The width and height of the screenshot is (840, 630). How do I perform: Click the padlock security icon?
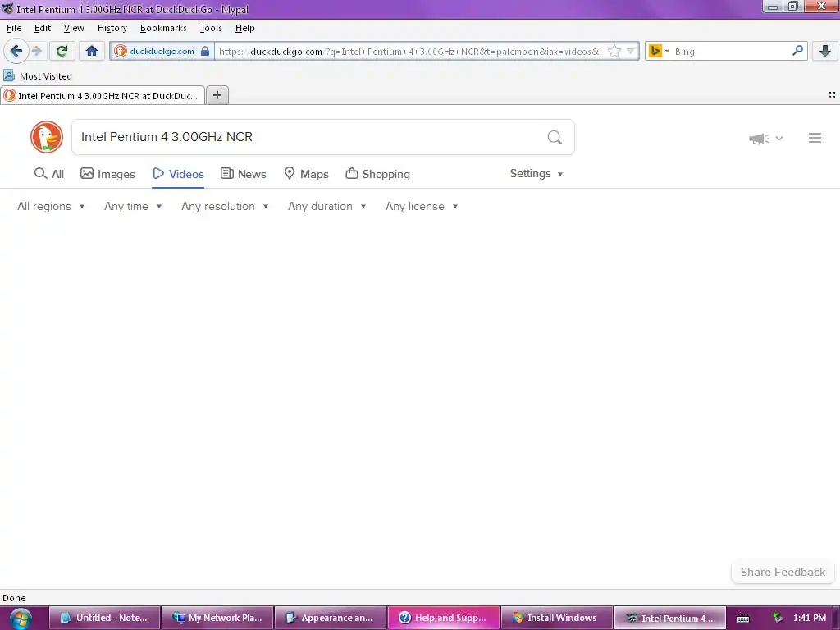click(204, 52)
